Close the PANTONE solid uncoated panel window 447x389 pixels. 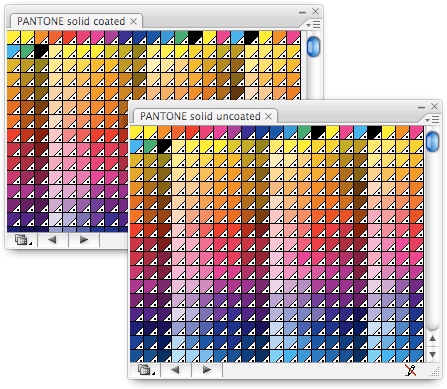point(434,106)
